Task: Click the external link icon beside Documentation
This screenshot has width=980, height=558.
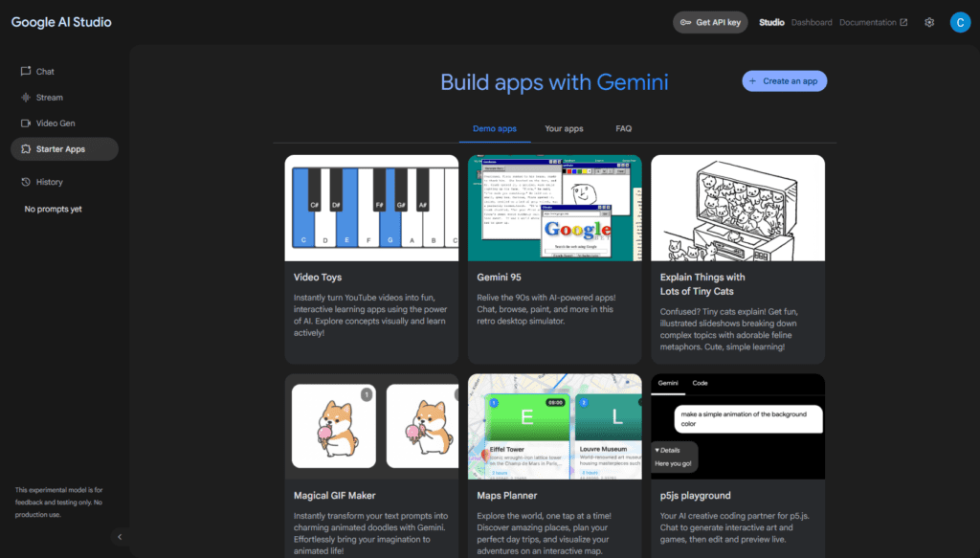Action: click(x=903, y=23)
